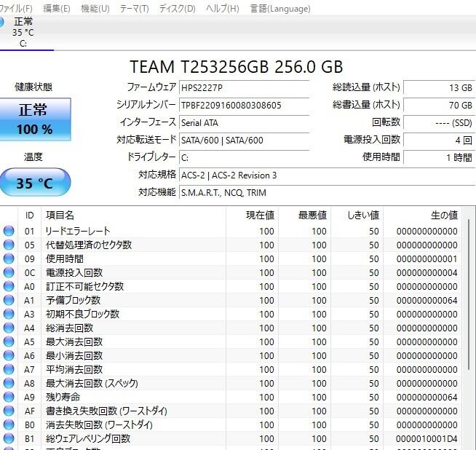This screenshot has height=450, width=476.
Task: Open the ファイル(F) menu
Action: pyautogui.click(x=16, y=9)
